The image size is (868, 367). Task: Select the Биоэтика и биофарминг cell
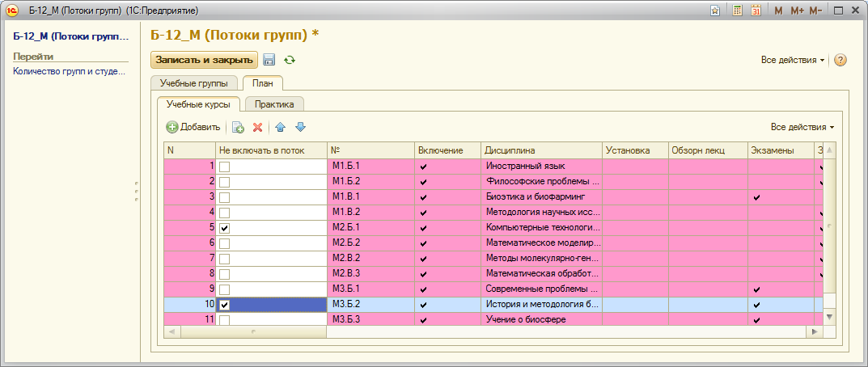point(541,197)
